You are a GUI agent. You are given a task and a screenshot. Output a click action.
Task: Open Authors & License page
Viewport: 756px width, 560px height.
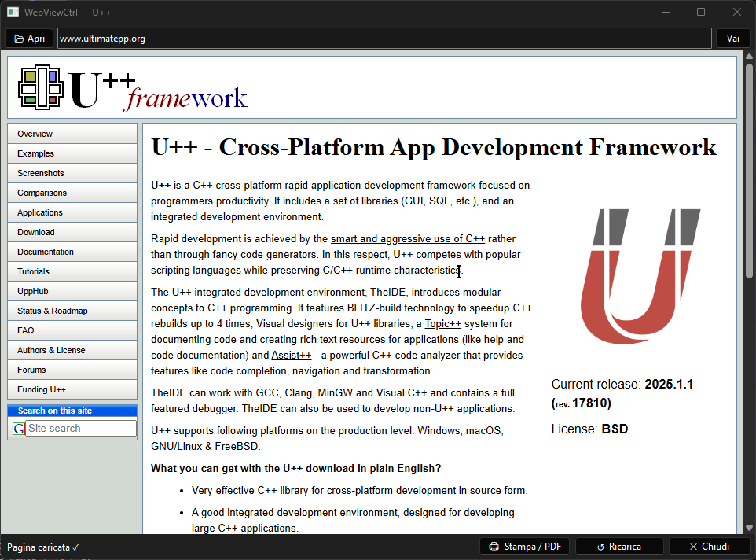[72, 350]
